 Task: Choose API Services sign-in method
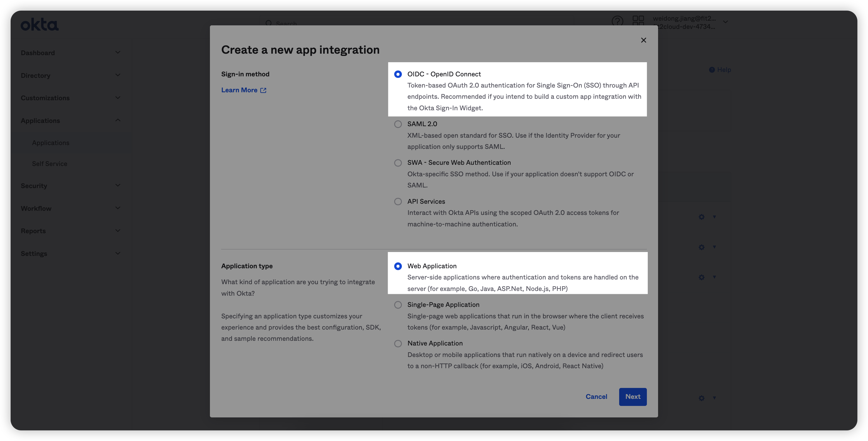[398, 201]
